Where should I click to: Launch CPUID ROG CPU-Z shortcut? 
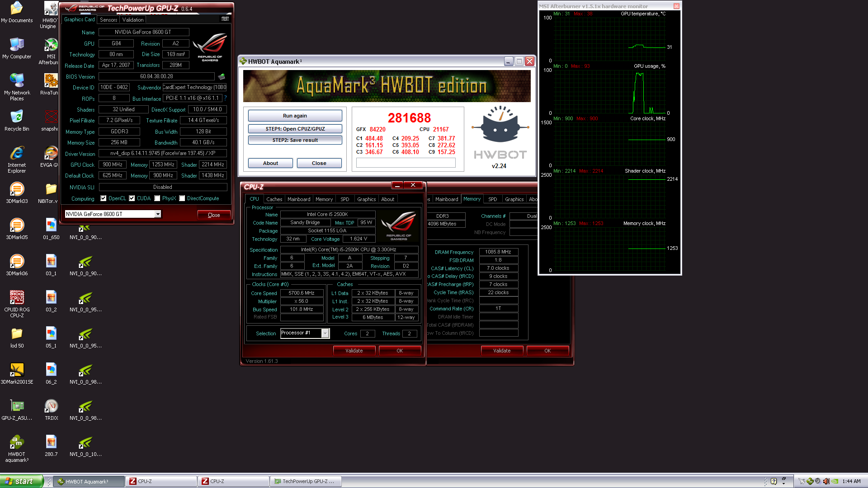(x=17, y=304)
